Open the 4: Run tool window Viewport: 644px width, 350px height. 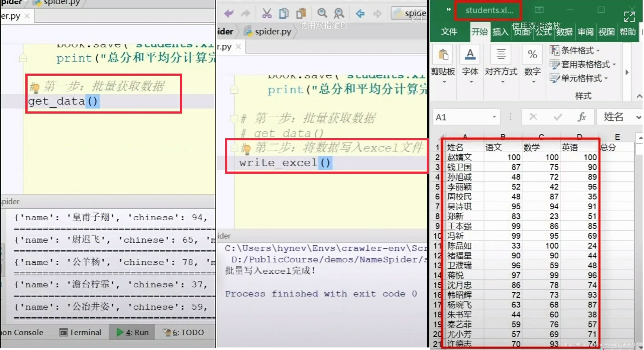133,333
